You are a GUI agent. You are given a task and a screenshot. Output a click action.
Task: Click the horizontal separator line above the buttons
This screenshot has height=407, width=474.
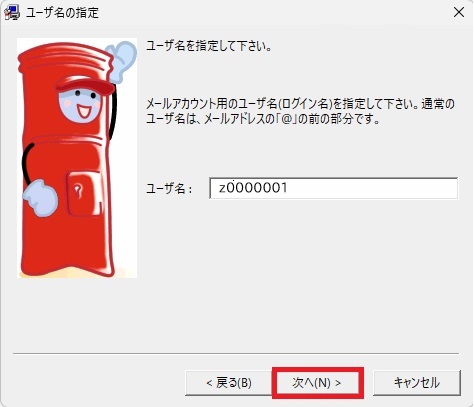pos(236,353)
